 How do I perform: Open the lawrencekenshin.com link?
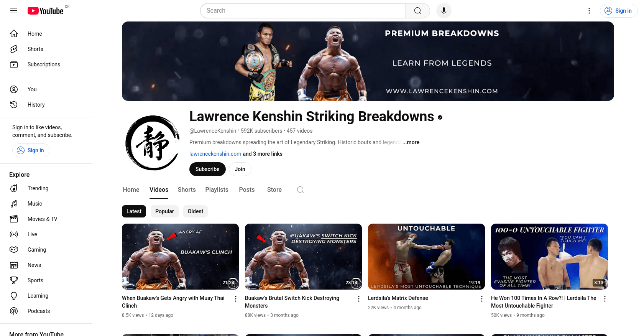point(215,154)
